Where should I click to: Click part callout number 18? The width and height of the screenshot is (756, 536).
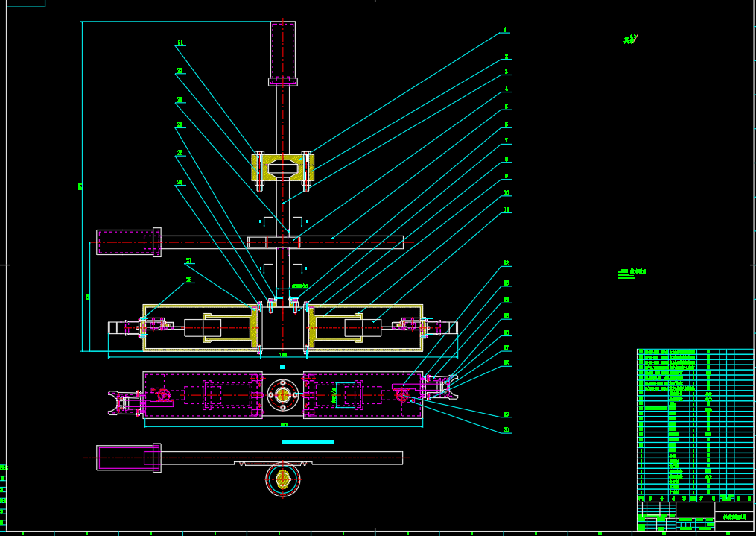click(x=506, y=363)
